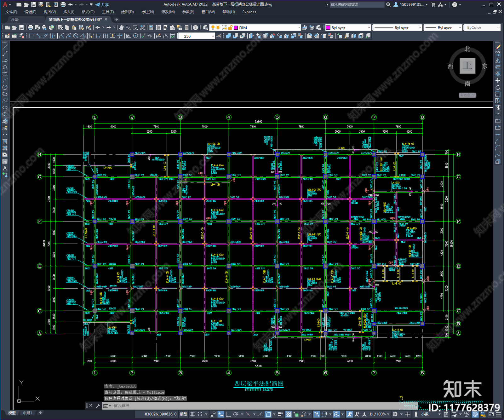Open the Express menu

pyautogui.click(x=249, y=12)
